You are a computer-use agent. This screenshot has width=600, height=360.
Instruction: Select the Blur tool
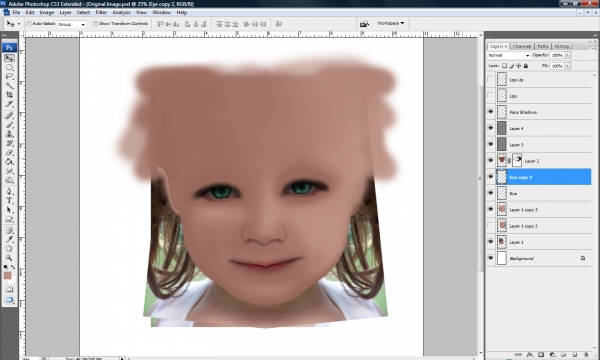coord(9,171)
